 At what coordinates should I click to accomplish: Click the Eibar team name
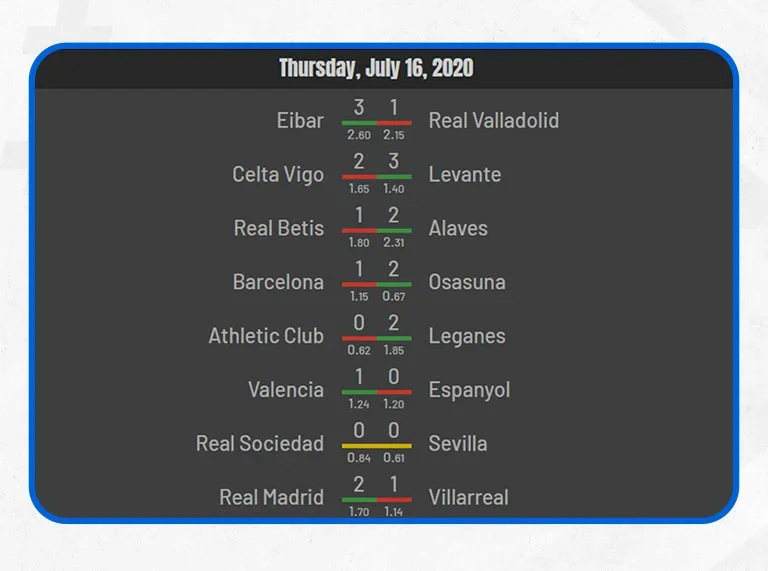(x=300, y=120)
